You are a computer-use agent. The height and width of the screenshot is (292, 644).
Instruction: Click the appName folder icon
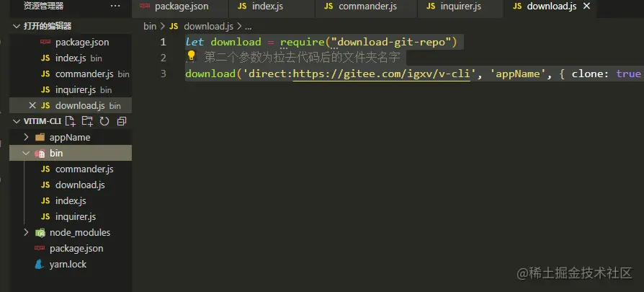(40, 138)
